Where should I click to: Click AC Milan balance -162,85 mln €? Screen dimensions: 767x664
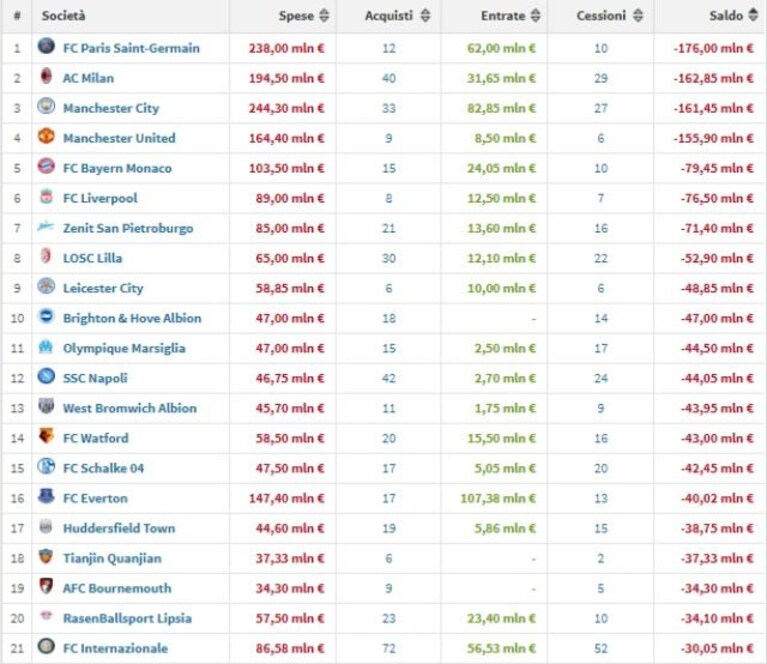(713, 78)
